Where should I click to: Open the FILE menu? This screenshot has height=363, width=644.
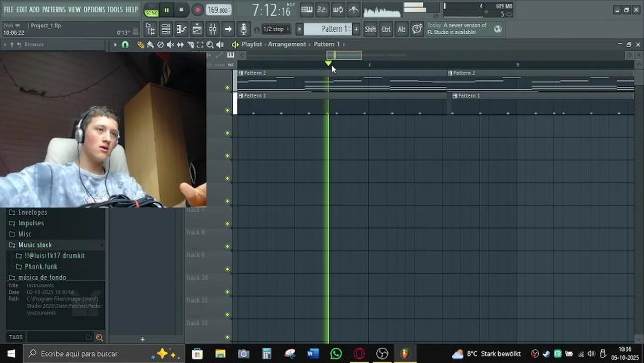(x=9, y=10)
